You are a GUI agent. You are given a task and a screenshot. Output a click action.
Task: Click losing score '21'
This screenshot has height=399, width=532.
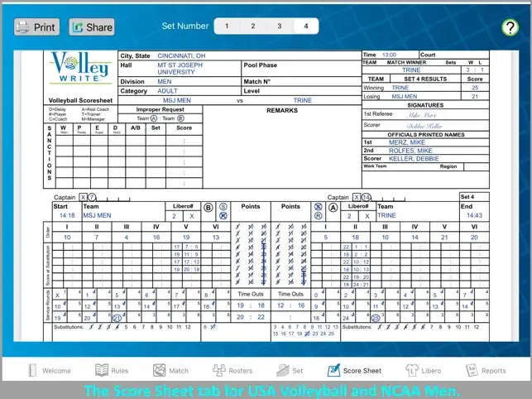point(475,97)
